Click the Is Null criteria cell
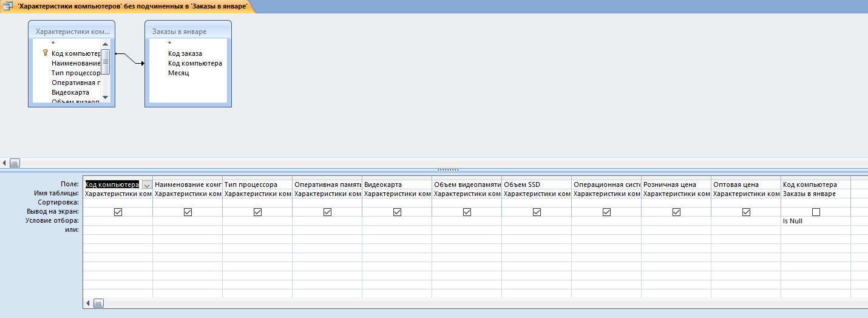 point(816,221)
